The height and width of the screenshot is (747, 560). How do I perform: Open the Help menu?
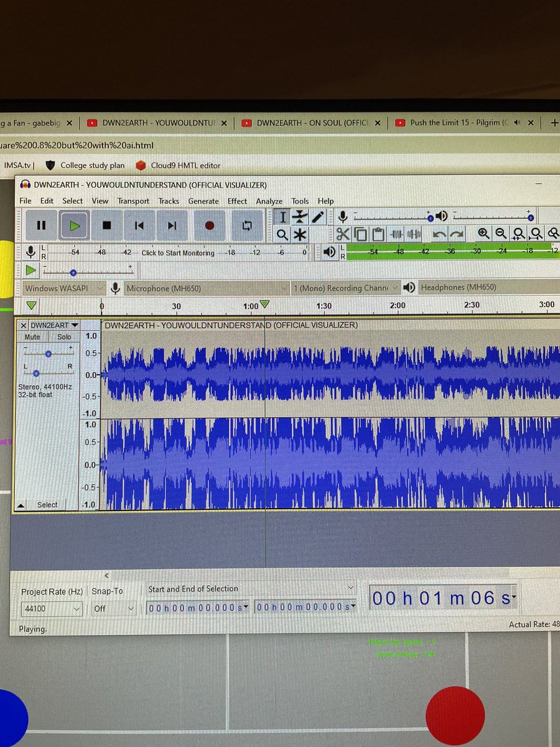[326, 201]
